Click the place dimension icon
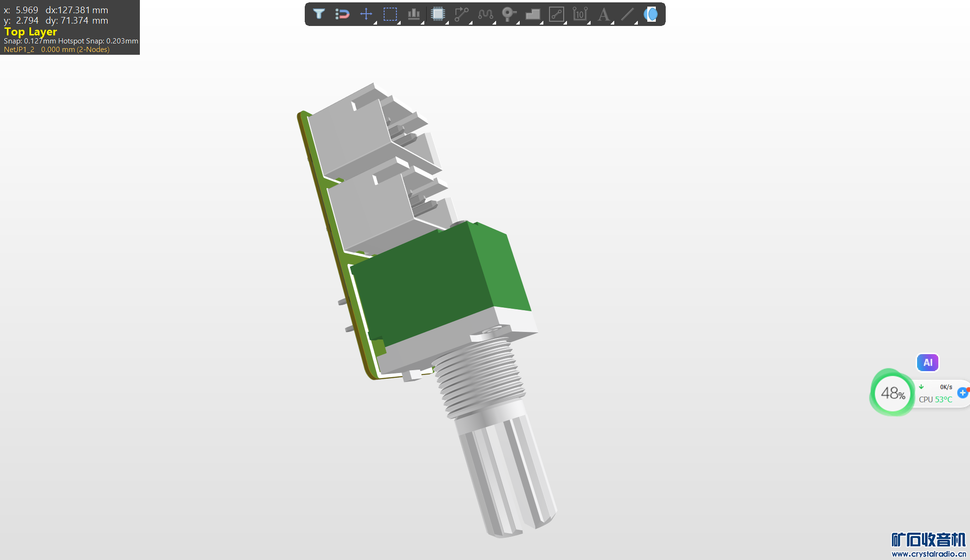 coord(580,14)
